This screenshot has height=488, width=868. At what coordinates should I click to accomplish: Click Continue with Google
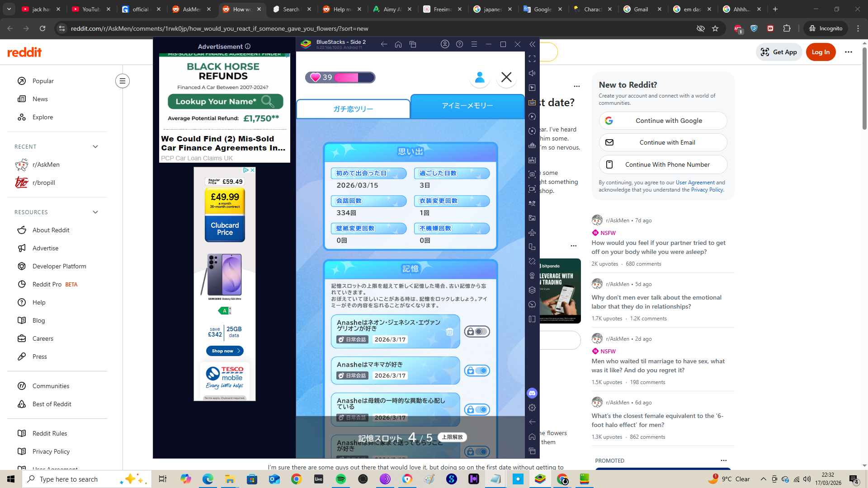(x=663, y=121)
